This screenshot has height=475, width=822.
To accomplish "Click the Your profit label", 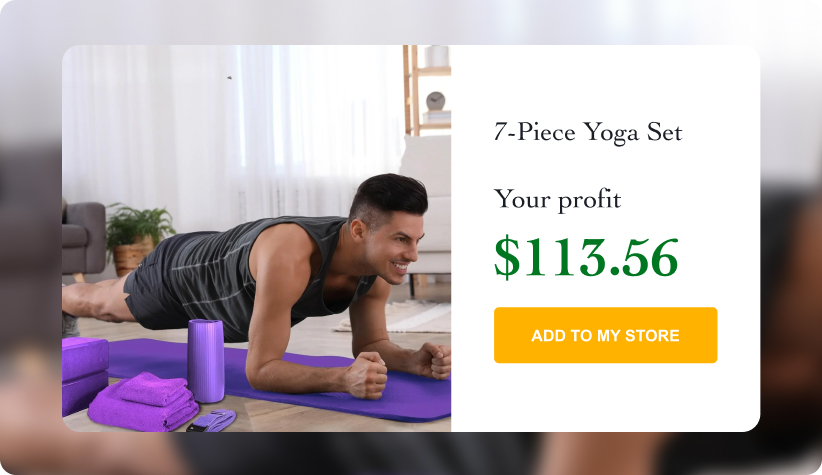I will point(557,200).
